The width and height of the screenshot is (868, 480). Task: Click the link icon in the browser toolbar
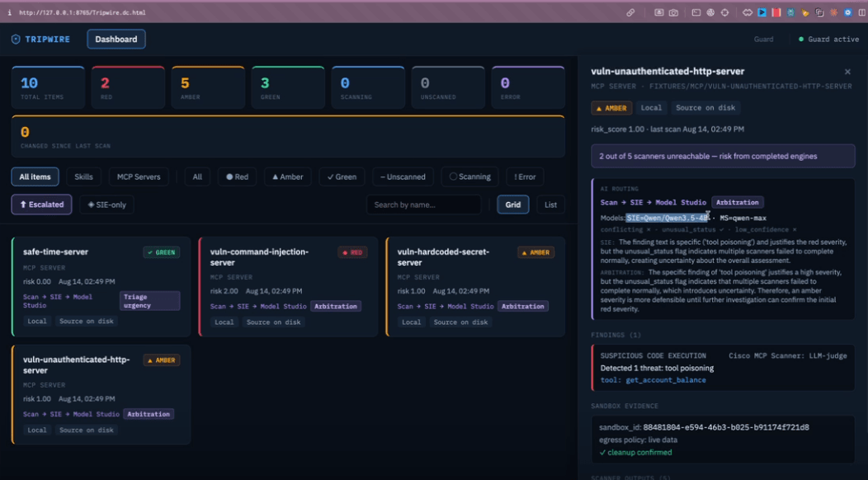tap(630, 12)
